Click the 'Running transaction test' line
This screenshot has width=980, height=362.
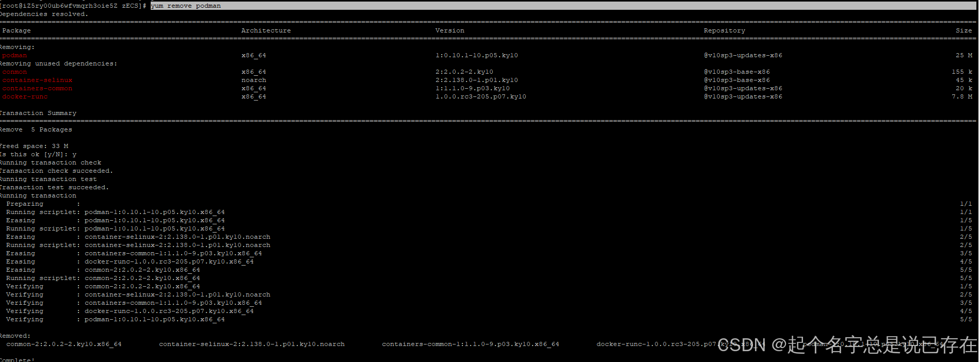pos(49,179)
